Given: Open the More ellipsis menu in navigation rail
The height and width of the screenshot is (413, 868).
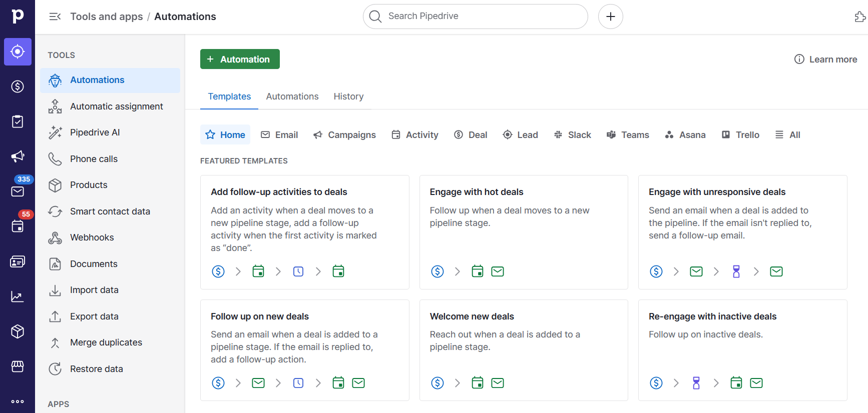Looking at the screenshot, I should click(18, 401).
